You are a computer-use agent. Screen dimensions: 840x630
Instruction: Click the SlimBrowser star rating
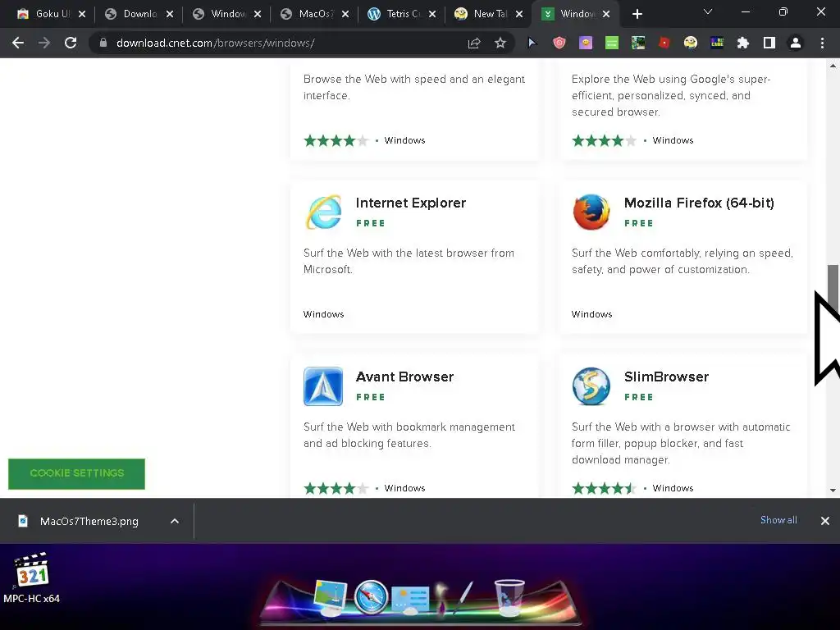605,489
